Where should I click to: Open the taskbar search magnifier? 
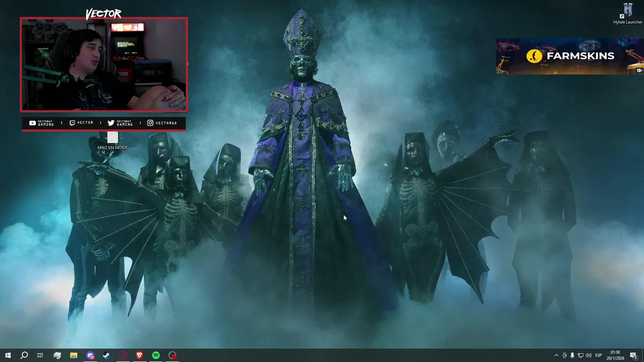[x=24, y=355]
